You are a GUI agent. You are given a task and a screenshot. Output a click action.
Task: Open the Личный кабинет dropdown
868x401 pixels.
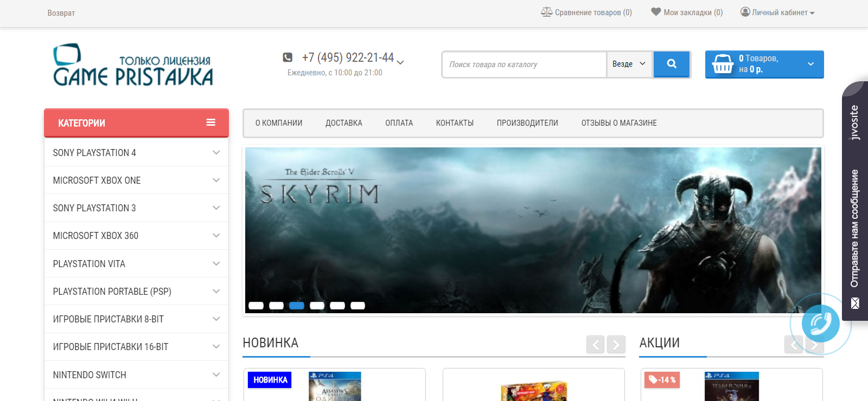click(778, 12)
